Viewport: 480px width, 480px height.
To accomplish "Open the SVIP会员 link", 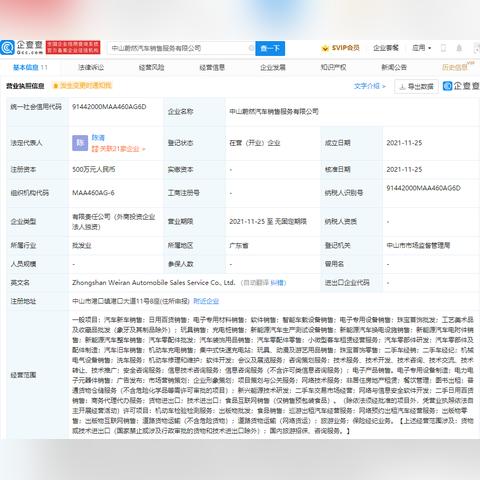I will pos(345,48).
